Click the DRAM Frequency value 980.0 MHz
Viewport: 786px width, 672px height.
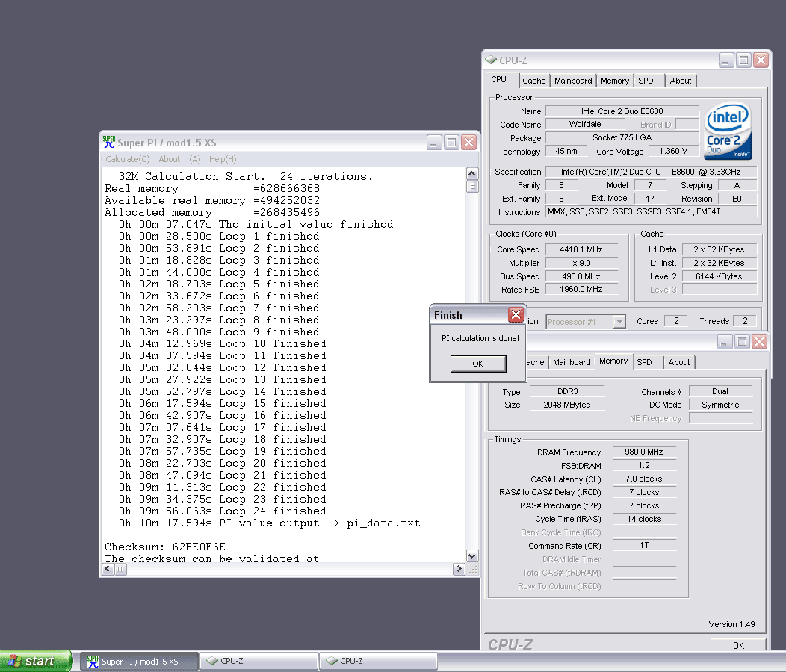click(643, 452)
